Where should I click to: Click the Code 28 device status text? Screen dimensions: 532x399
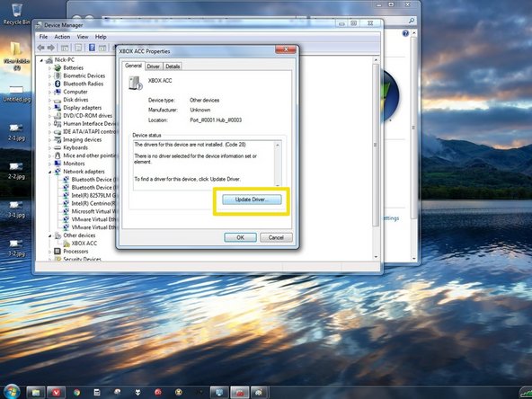[190, 145]
